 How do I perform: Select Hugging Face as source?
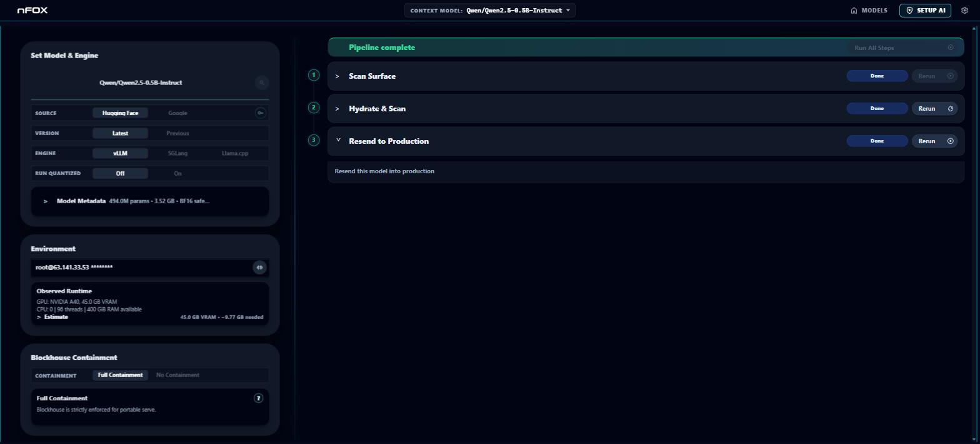tap(120, 113)
